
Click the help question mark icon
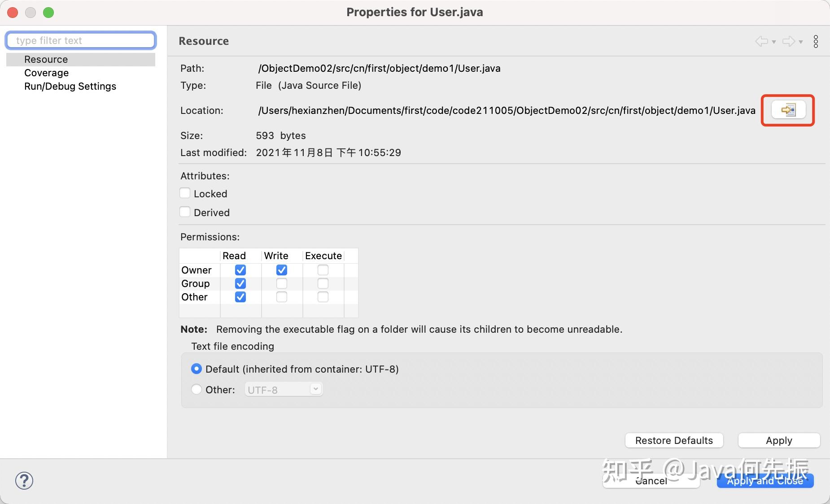pyautogui.click(x=24, y=481)
